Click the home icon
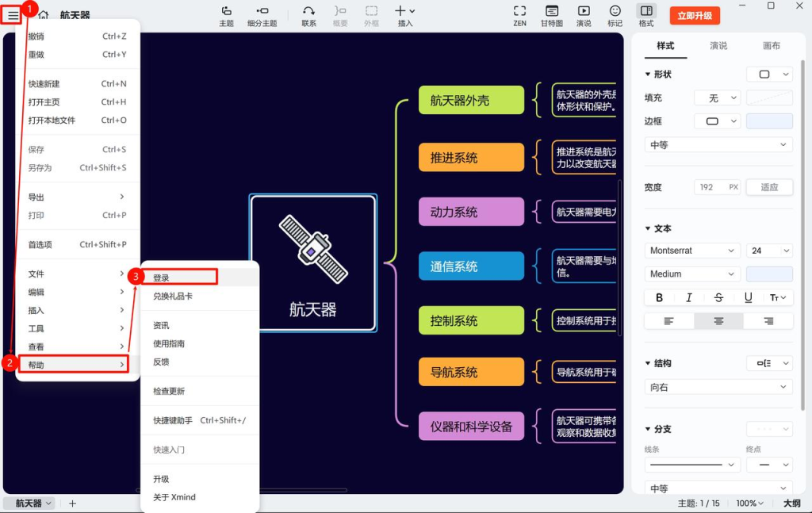The height and width of the screenshot is (513, 812). tap(44, 15)
